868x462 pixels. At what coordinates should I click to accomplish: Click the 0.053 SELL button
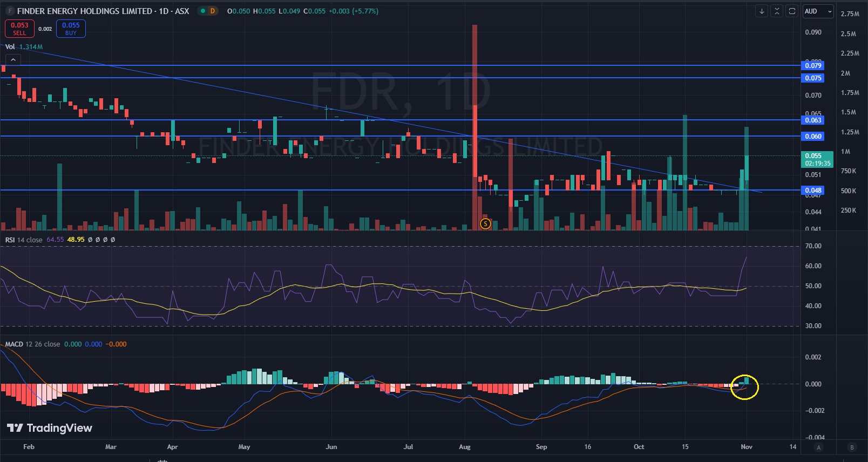[x=19, y=29]
